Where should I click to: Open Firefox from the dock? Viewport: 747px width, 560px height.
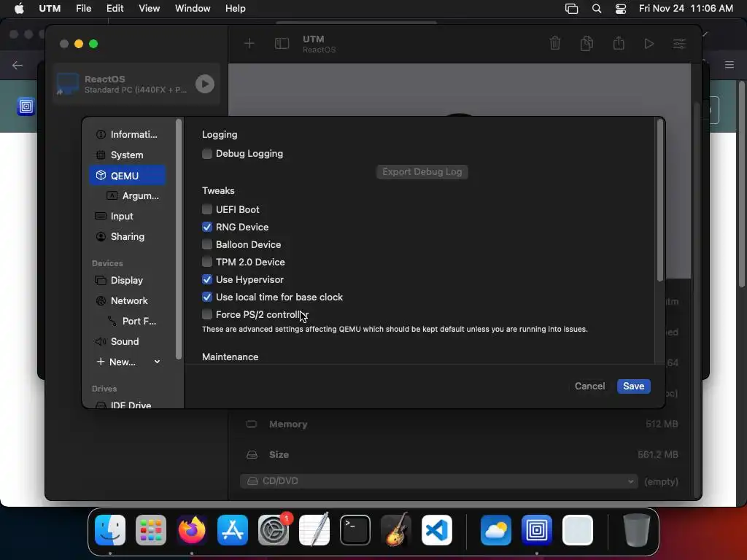192,530
